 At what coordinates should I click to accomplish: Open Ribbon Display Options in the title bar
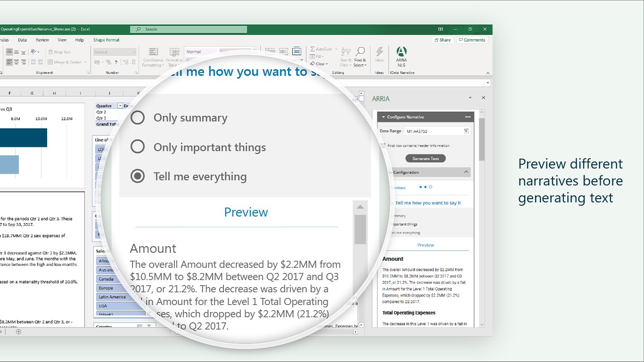tap(440, 29)
